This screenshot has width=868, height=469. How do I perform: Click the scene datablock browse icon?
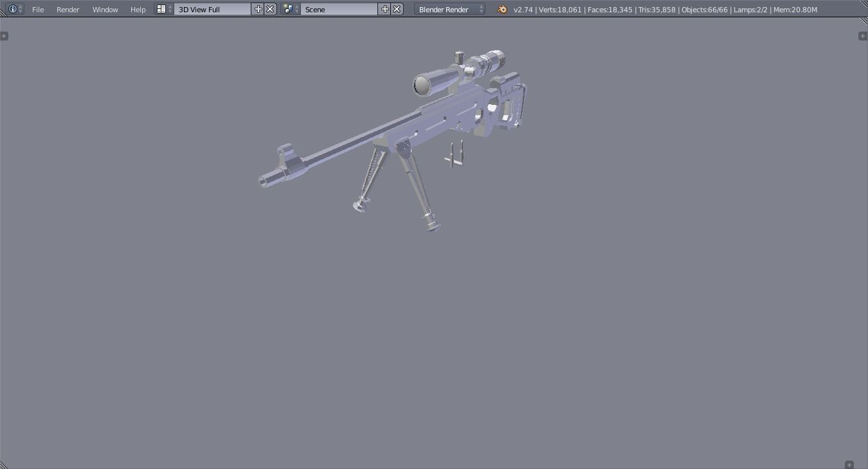287,9
